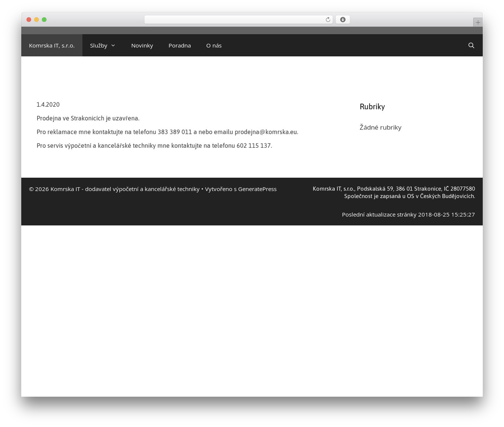Open the site search magnifier icon
The height and width of the screenshot is (427, 504).
(x=471, y=45)
